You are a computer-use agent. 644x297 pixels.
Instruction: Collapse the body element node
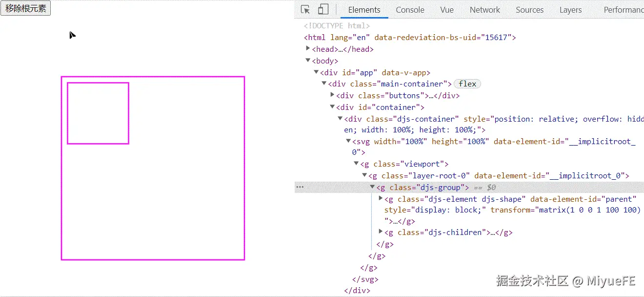308,61
